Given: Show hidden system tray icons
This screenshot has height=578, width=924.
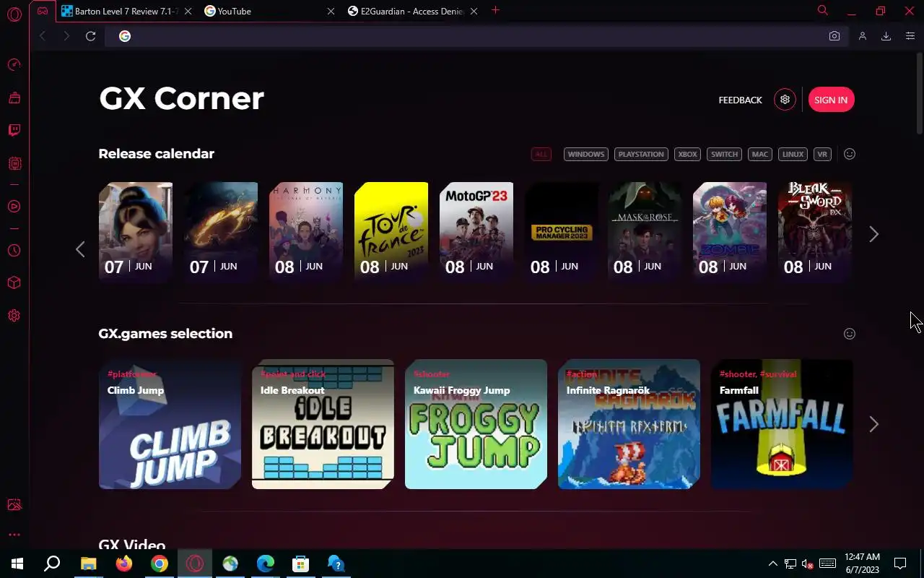Looking at the screenshot, I should pyautogui.click(x=772, y=564).
